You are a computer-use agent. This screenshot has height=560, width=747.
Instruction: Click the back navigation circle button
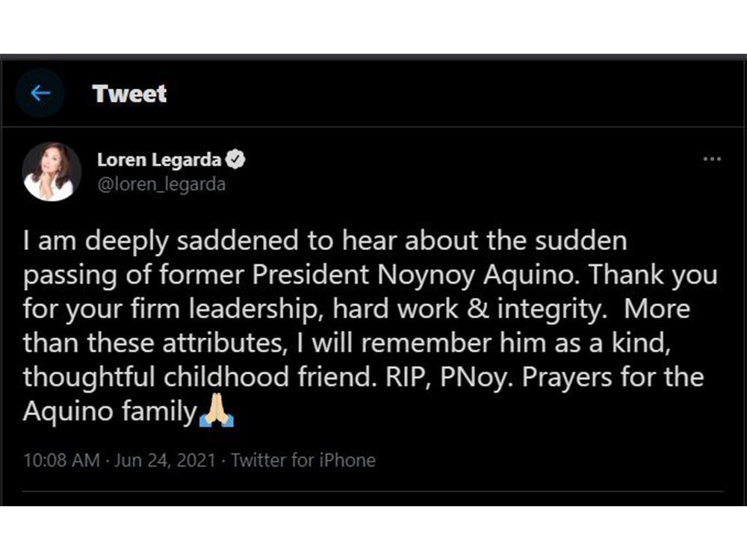(x=41, y=93)
